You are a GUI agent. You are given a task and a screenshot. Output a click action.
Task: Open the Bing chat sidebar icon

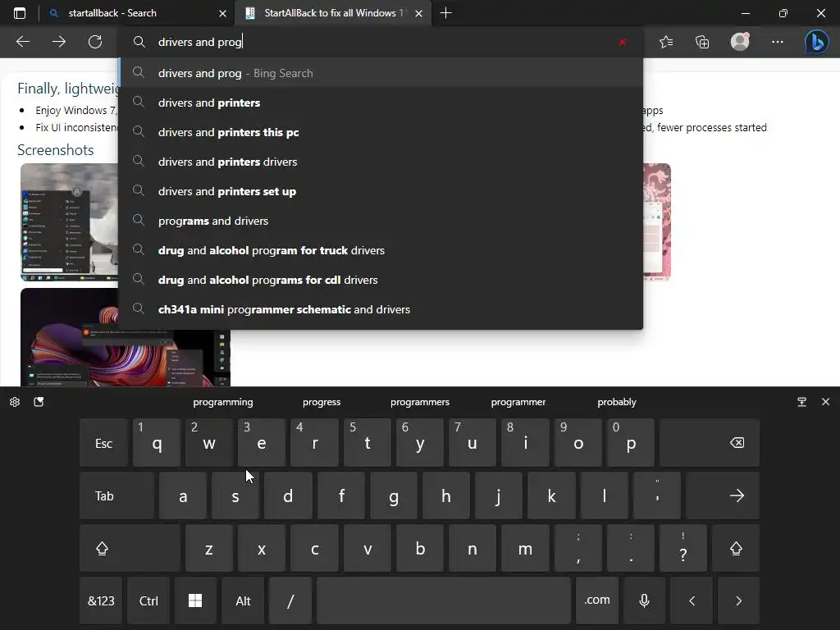click(816, 42)
